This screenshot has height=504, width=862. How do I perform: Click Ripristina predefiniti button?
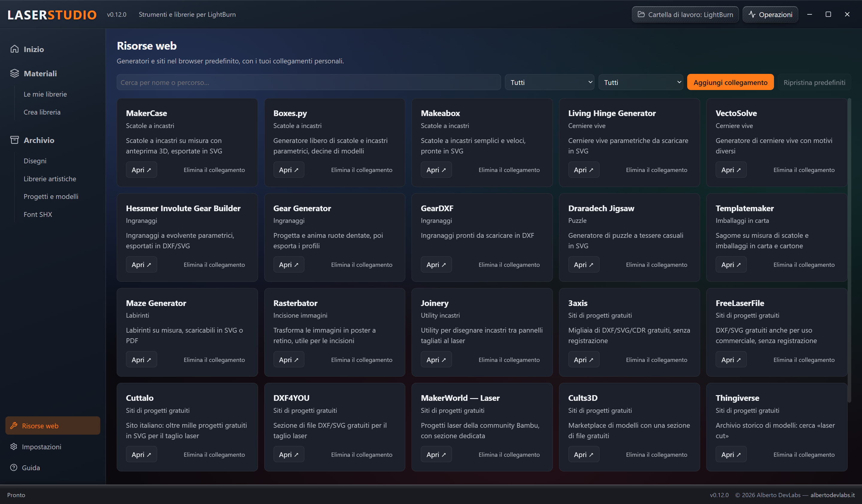point(814,82)
